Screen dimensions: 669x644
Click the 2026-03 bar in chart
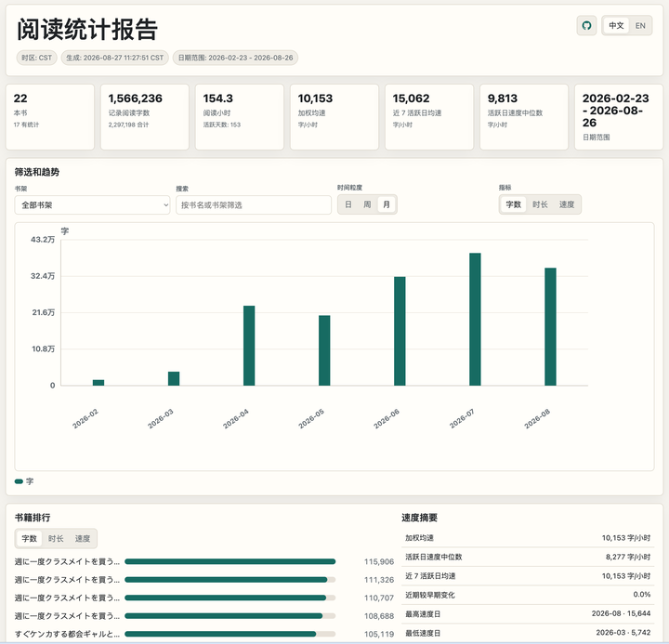(x=174, y=378)
